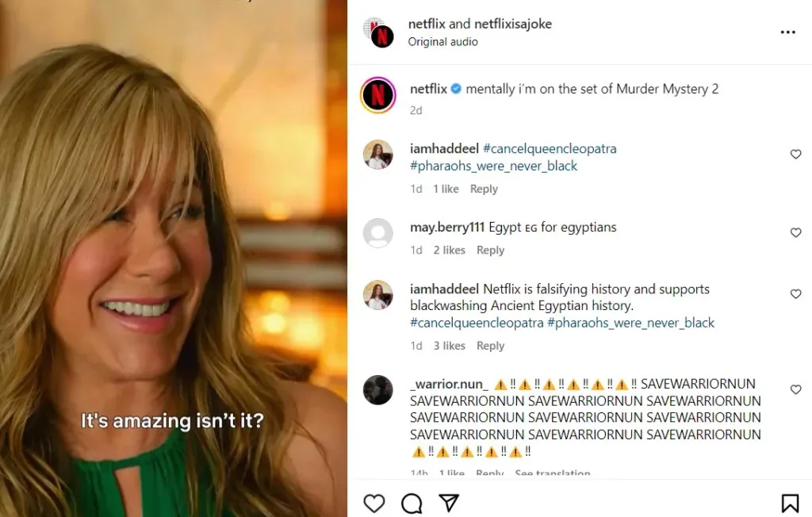Click the Original audio attribution
The image size is (812, 517).
(442, 42)
